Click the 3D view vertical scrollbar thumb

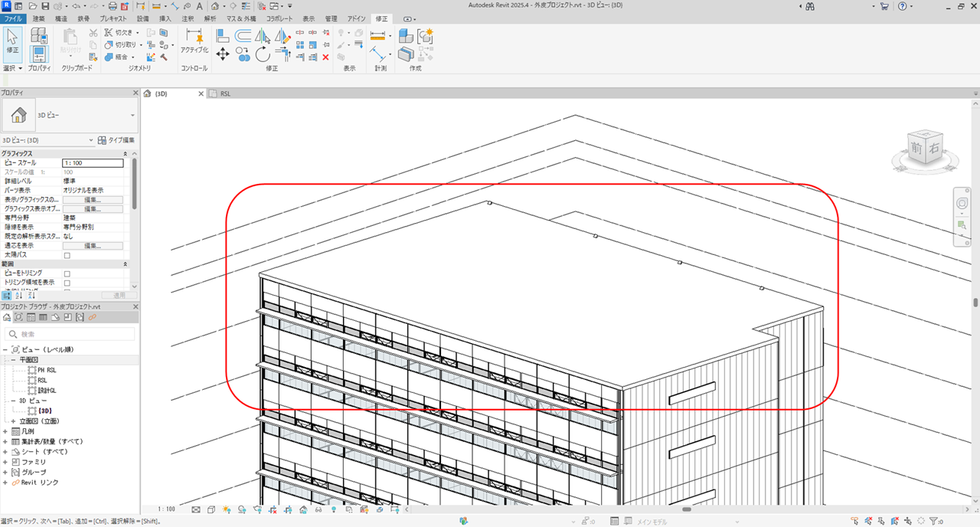976,302
